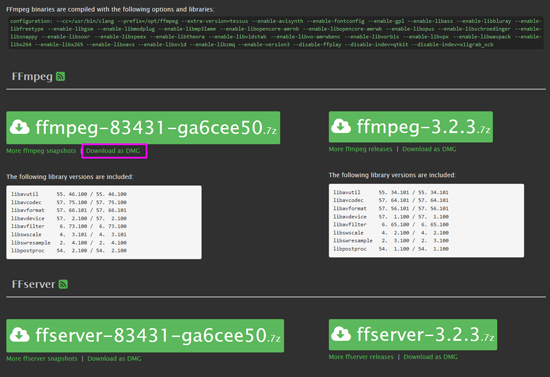Download ffserver snapshot as DMG
550x377 pixels.
(x=114, y=358)
